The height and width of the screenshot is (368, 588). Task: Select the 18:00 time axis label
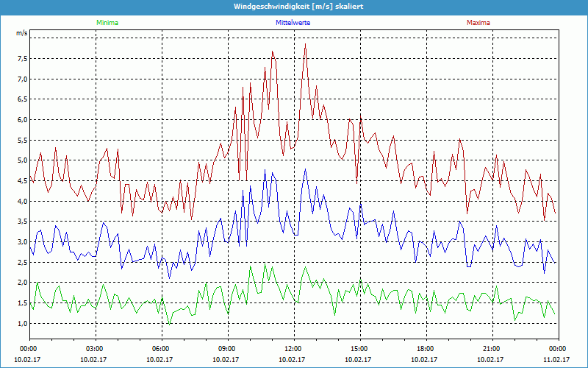click(426, 349)
